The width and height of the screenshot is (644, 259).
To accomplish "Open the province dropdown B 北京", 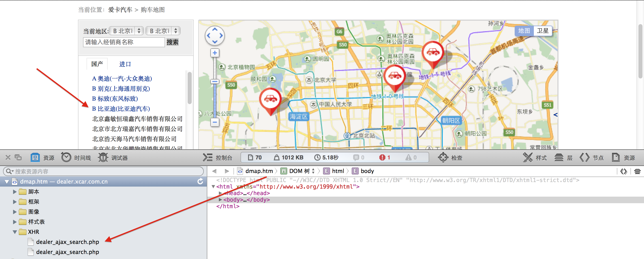I will click(127, 31).
